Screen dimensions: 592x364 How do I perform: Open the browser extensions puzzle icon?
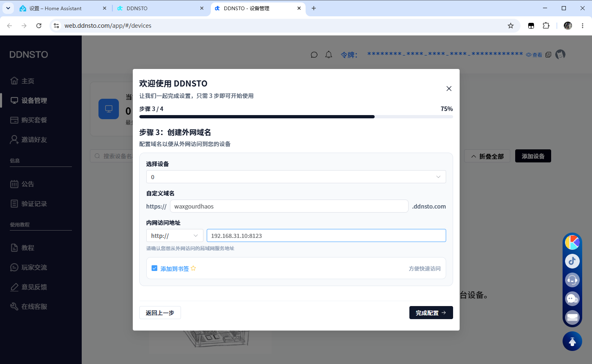coord(546,26)
